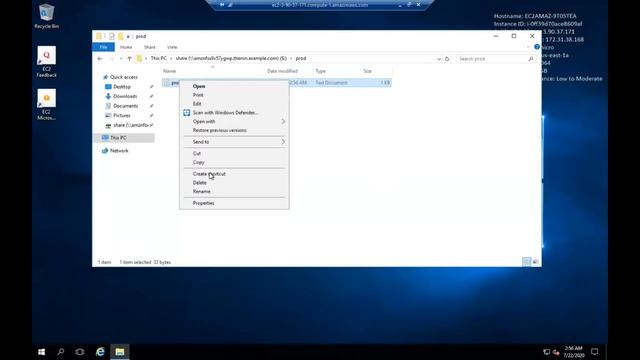Click File Explorer icon in taskbar
The height and width of the screenshot is (360, 640).
(x=120, y=351)
